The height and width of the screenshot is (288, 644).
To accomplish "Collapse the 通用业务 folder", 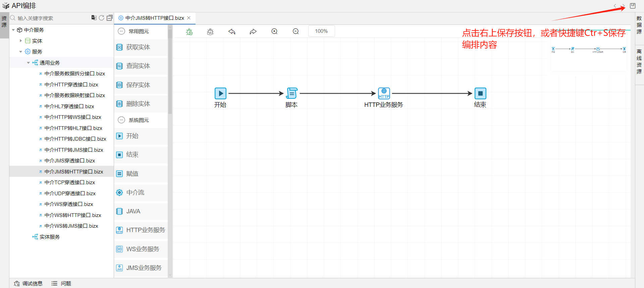I will pos(29,63).
